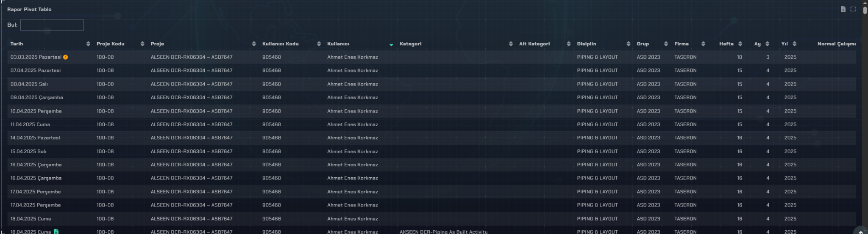Open the pivot table in fullscreen
Image resolution: width=868 pixels, height=234 pixels.
tap(853, 9)
